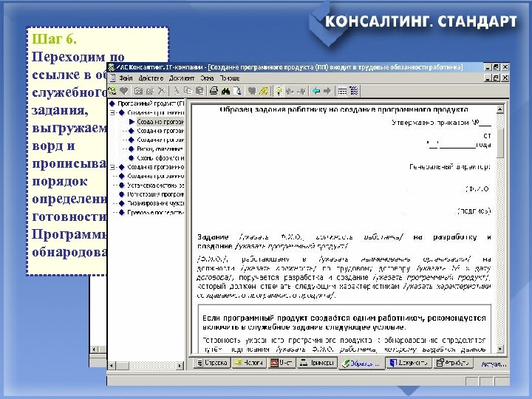Collapse the first tree branch under the root
Viewport: 532px width, 399px height.
(x=112, y=112)
